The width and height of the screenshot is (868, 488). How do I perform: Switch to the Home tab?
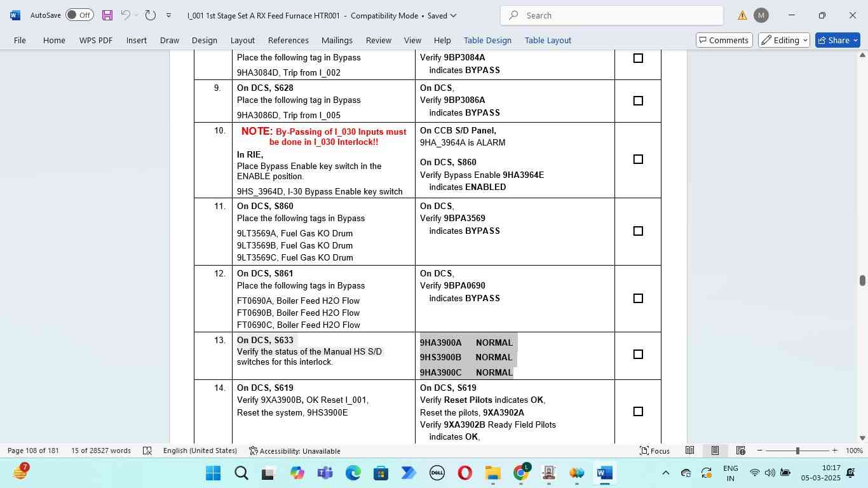tap(54, 40)
